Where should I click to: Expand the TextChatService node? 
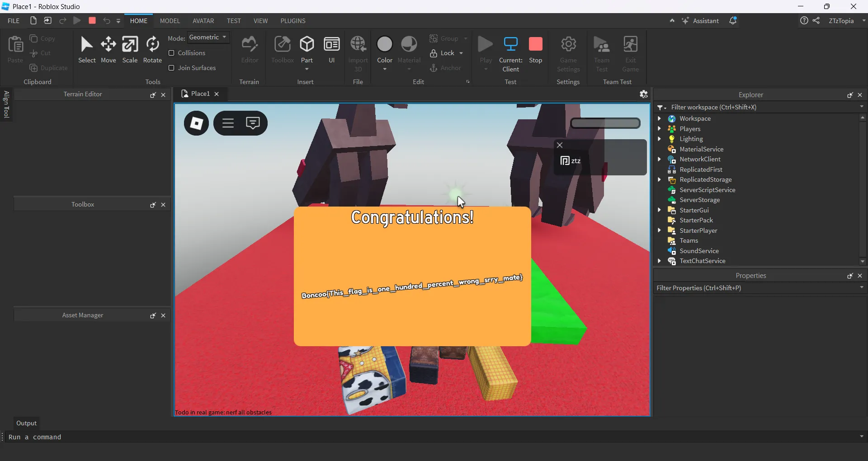[x=659, y=261]
